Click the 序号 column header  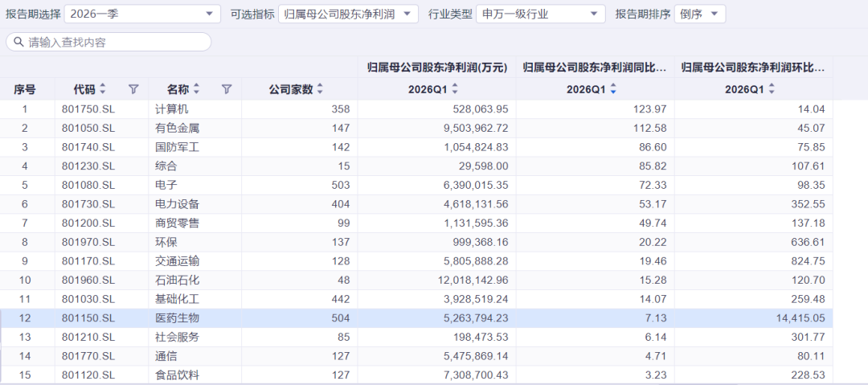coord(25,89)
